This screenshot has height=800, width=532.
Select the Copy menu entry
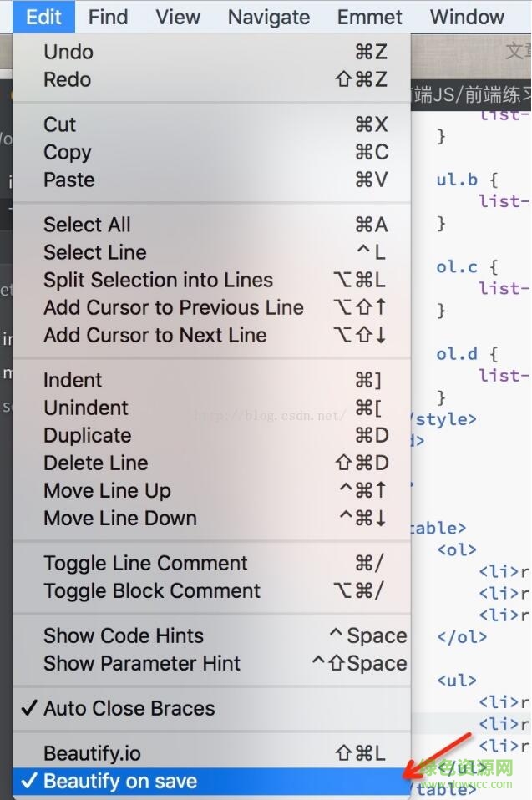(68, 152)
